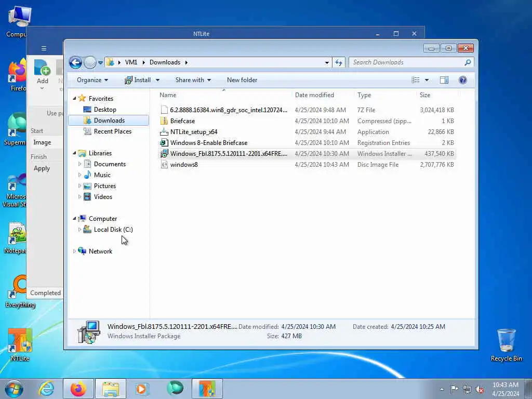Select Image in NTLite sidebar

42,142
